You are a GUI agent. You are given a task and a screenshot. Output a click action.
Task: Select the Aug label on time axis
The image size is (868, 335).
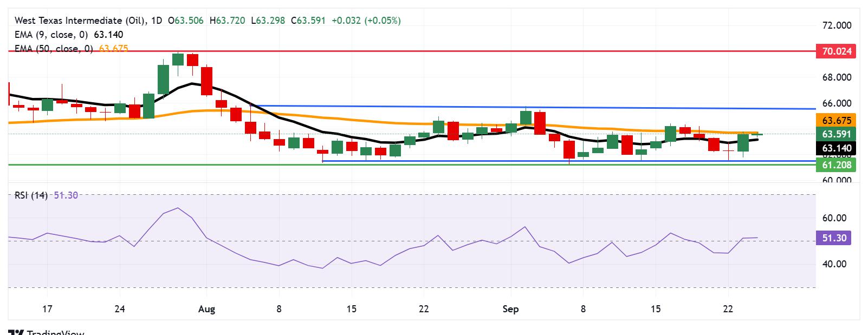[x=206, y=309]
